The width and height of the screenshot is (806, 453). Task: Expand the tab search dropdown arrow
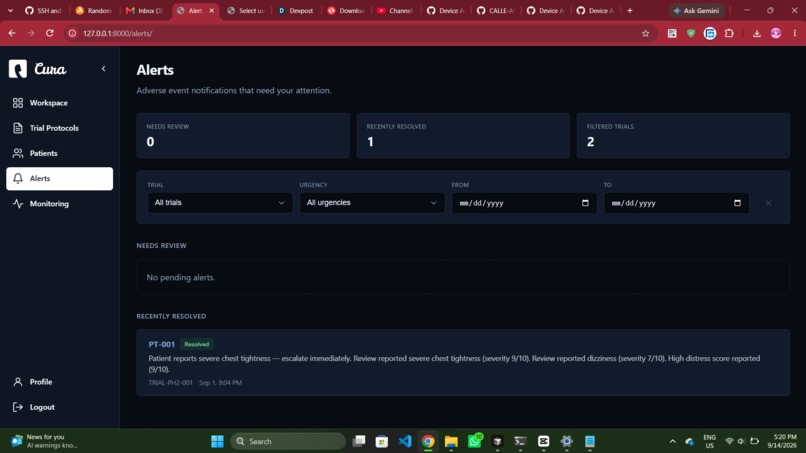point(10,10)
